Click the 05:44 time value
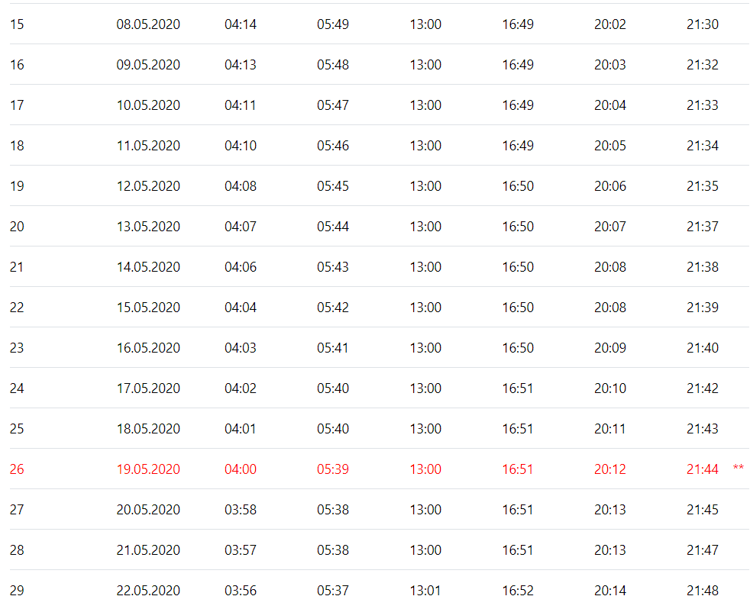This screenshot has width=750, height=609. [x=333, y=227]
